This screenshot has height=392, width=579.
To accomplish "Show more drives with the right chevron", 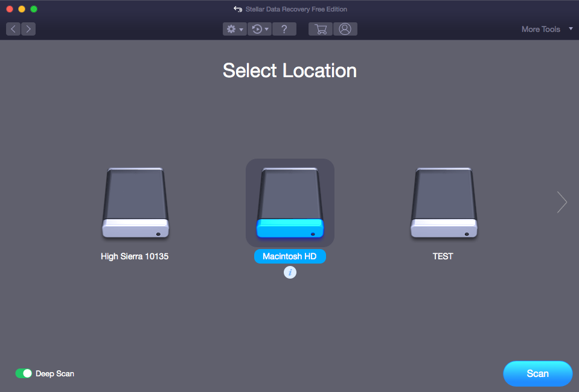I will (x=561, y=202).
